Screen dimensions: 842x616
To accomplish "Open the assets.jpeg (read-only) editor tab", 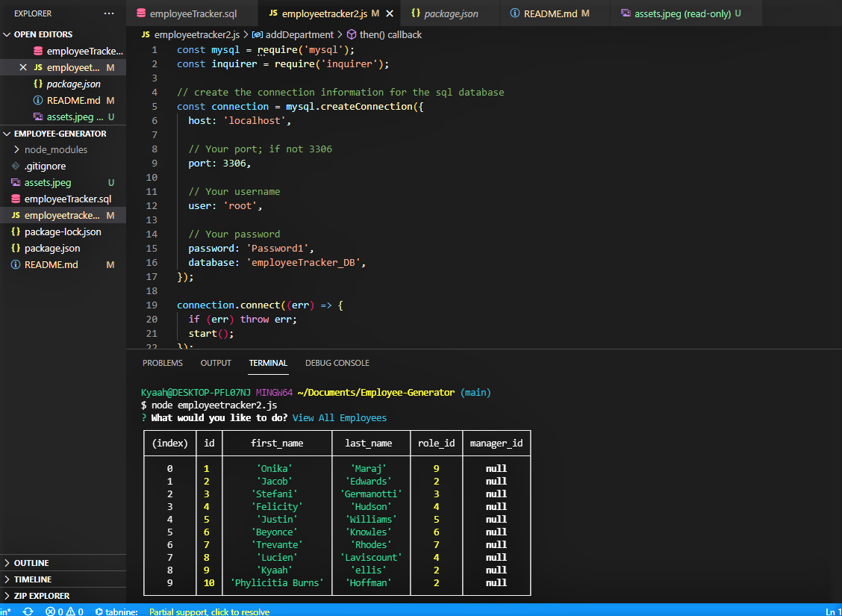I will point(686,13).
